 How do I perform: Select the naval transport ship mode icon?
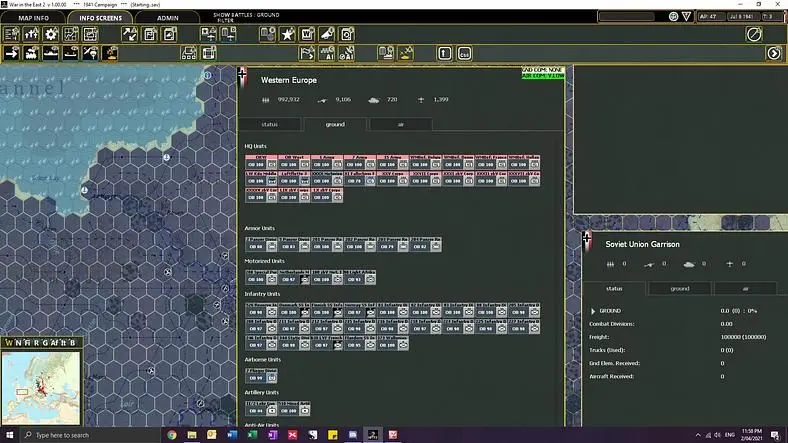click(x=51, y=53)
